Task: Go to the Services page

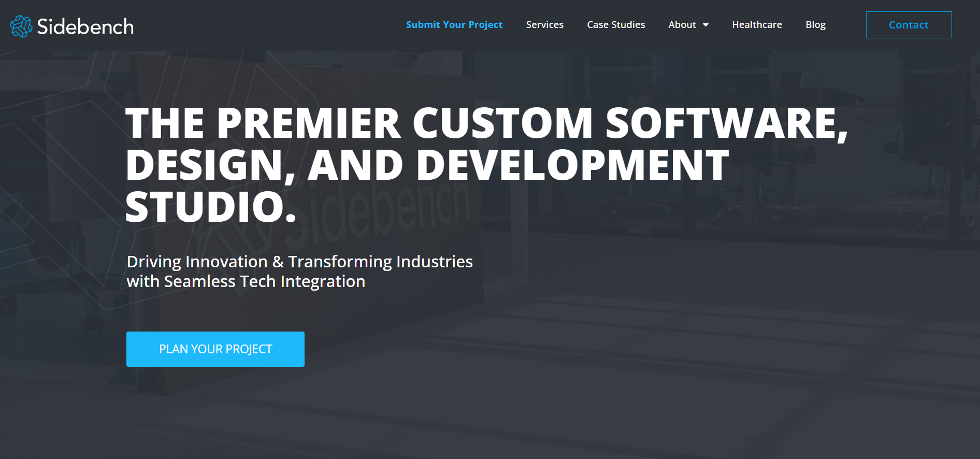Action: pos(545,25)
